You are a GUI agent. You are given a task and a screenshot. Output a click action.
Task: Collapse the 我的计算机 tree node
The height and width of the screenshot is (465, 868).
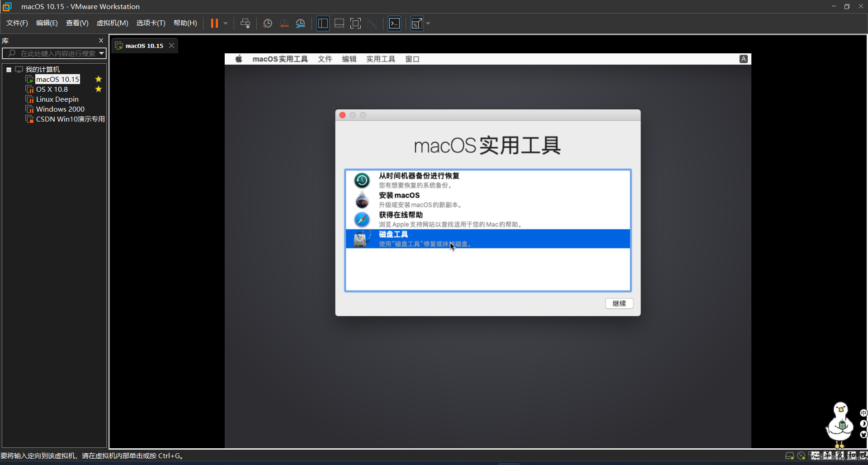(9, 70)
